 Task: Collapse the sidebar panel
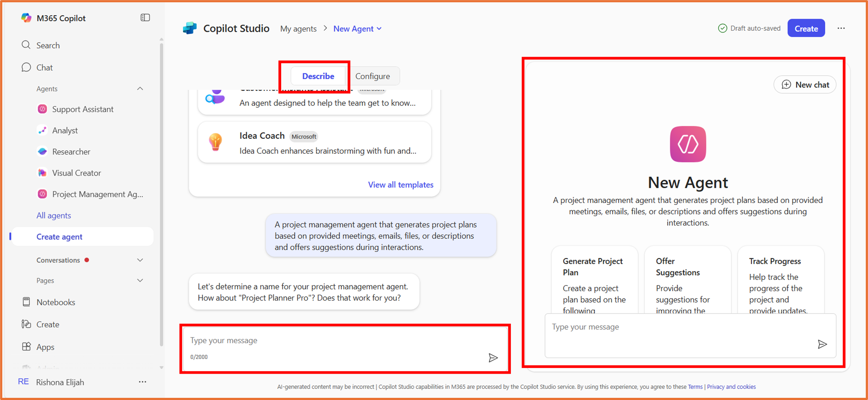(x=145, y=17)
